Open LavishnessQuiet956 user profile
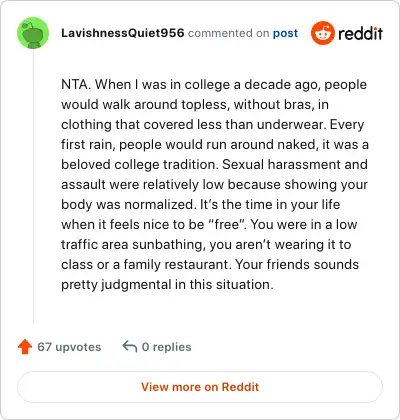The height and width of the screenshot is (420, 400). tap(123, 33)
